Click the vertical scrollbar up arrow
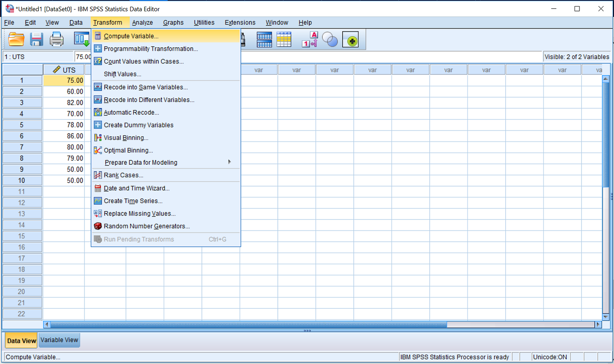The height and width of the screenshot is (364, 614). point(606,79)
